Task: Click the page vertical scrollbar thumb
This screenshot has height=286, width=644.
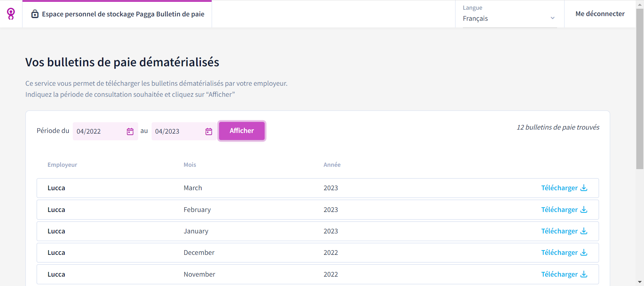Action: tap(640, 89)
